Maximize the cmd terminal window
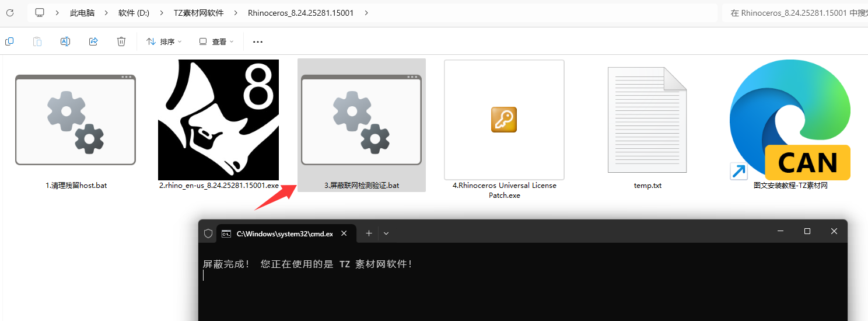This screenshot has height=321, width=868. 807,232
